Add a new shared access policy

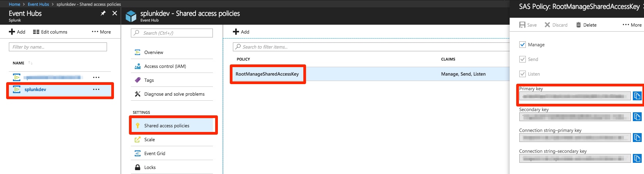[241, 32]
